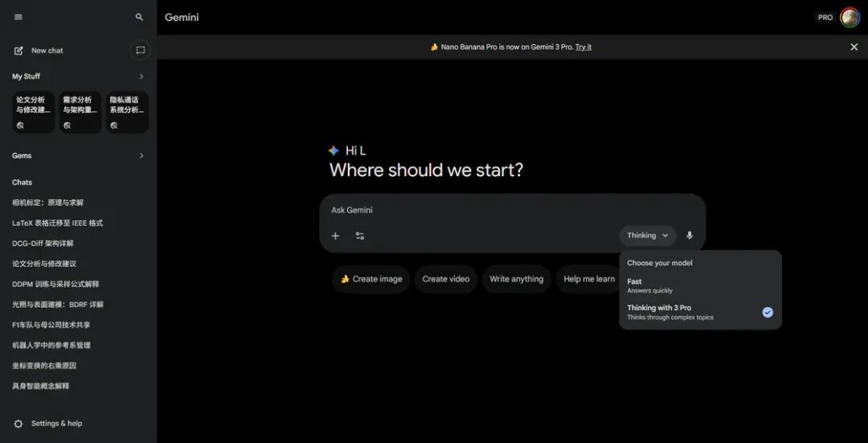Focus the Ask Gemini input field

(513, 210)
